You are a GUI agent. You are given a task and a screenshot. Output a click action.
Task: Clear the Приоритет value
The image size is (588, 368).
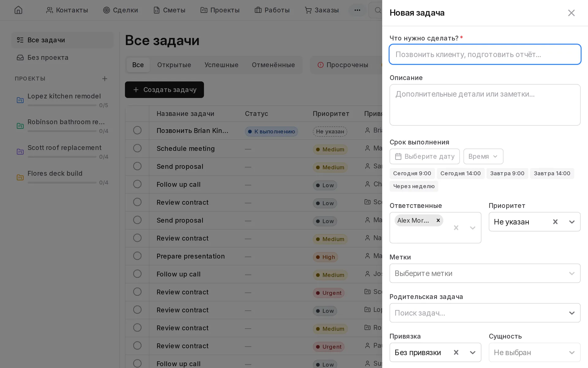coord(555,222)
